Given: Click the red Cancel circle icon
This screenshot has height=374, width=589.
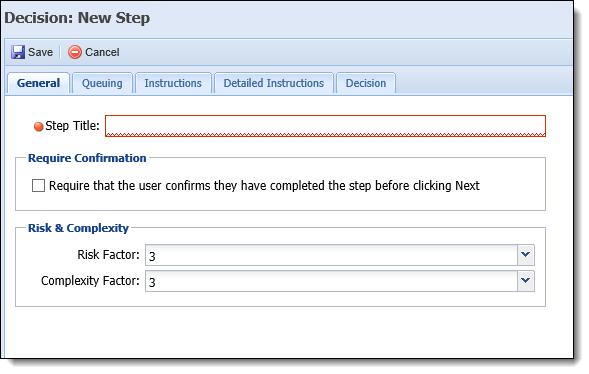Looking at the screenshot, I should point(75,52).
